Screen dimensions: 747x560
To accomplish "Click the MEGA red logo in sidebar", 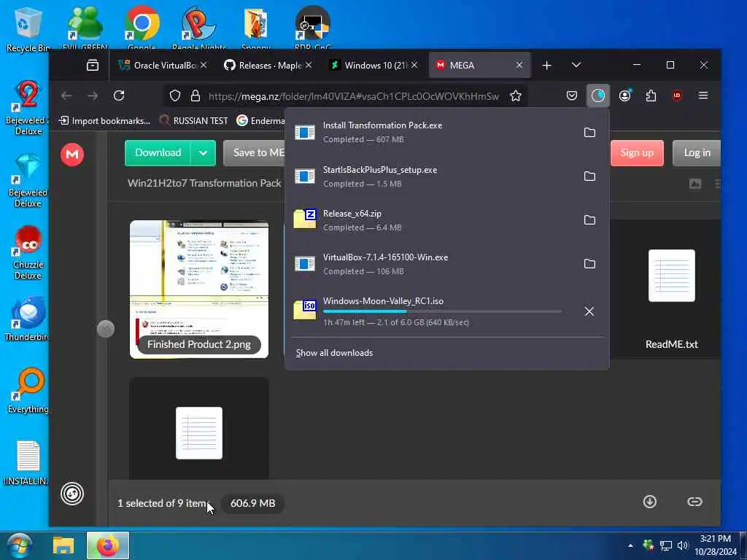I will click(72, 155).
